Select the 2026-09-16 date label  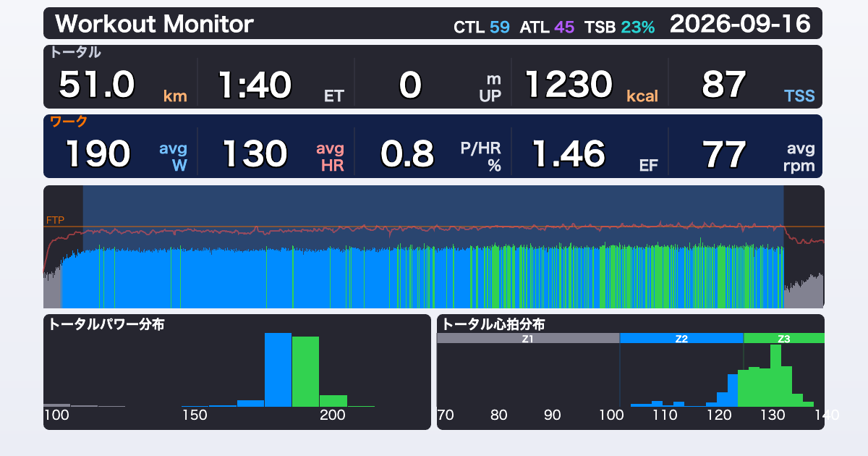(740, 25)
